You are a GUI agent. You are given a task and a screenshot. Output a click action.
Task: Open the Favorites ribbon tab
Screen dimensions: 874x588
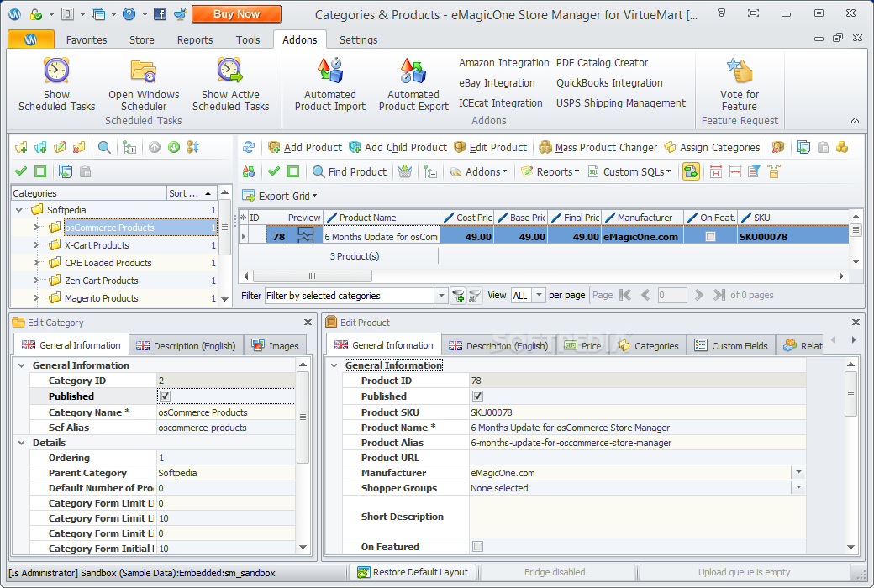[x=87, y=39]
